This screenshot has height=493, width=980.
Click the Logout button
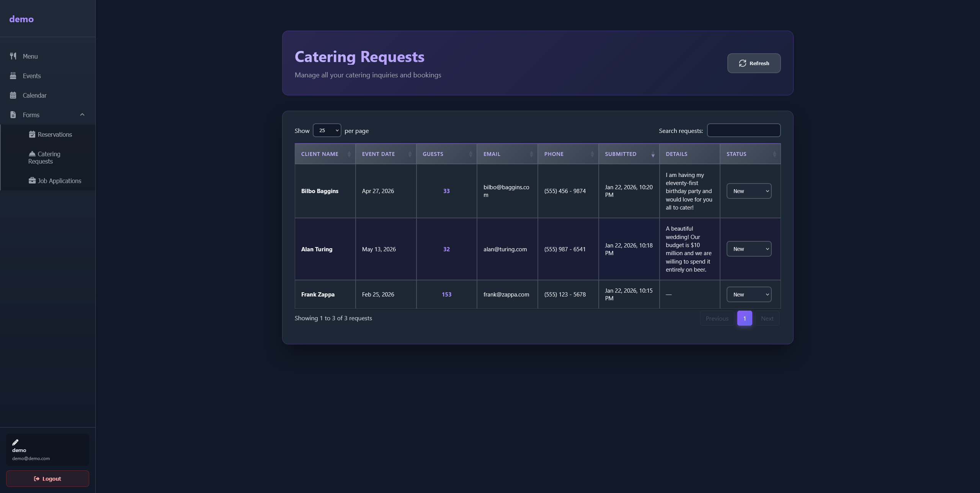[47, 478]
